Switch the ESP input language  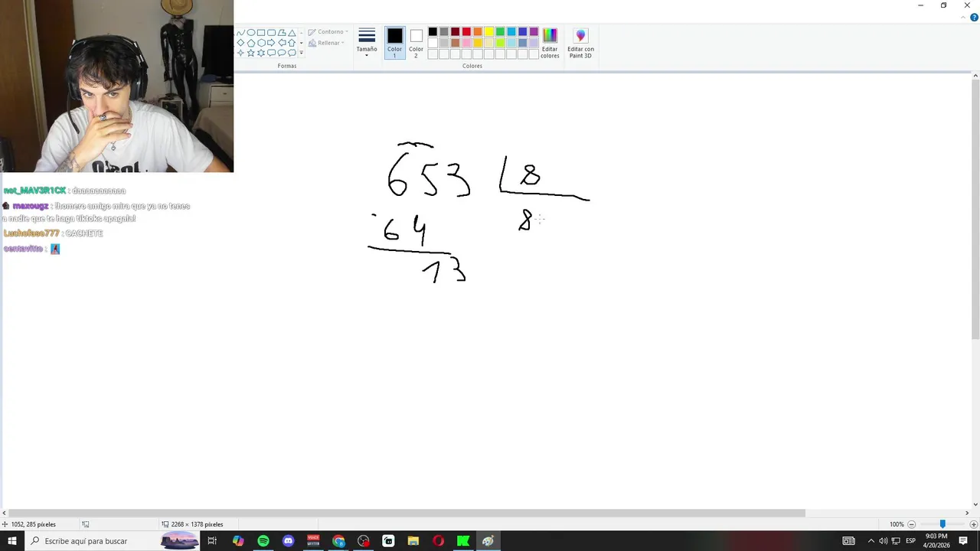(x=911, y=541)
